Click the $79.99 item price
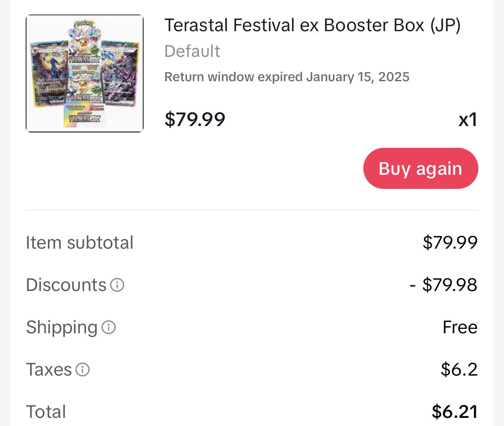This screenshot has width=504, height=426. (195, 119)
